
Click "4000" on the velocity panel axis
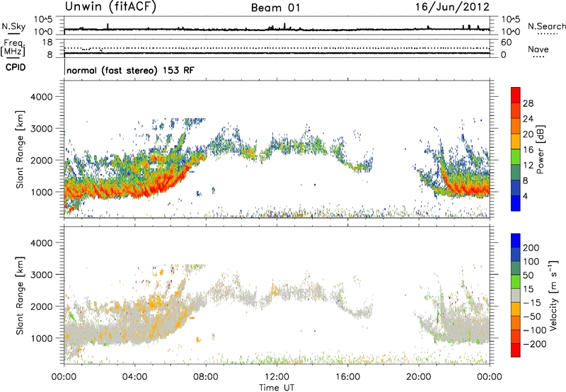(42, 243)
